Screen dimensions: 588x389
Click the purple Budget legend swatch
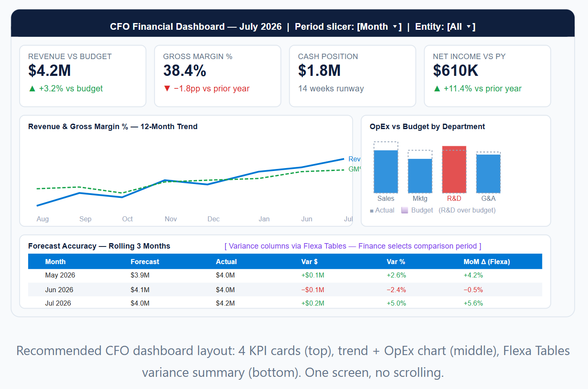404,210
